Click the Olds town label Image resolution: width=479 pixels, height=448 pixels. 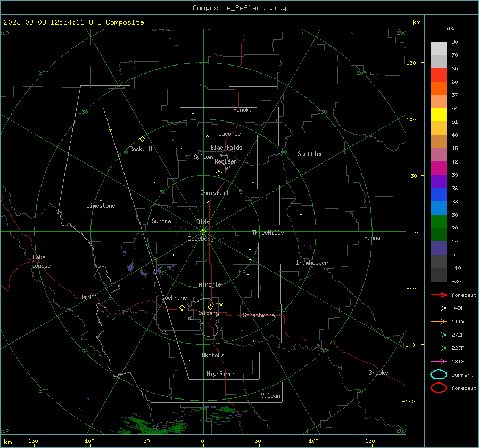point(203,222)
